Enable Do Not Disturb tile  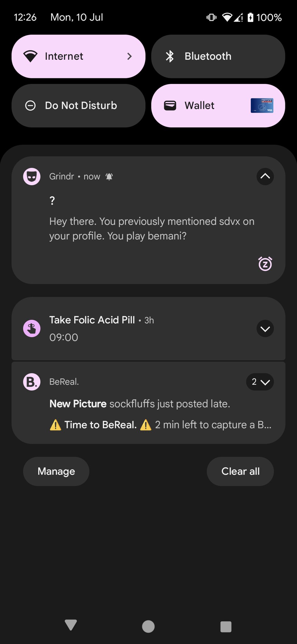(79, 106)
